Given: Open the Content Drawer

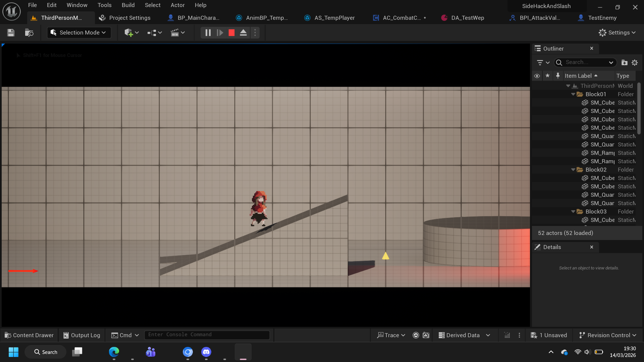Looking at the screenshot, I should click(29, 335).
